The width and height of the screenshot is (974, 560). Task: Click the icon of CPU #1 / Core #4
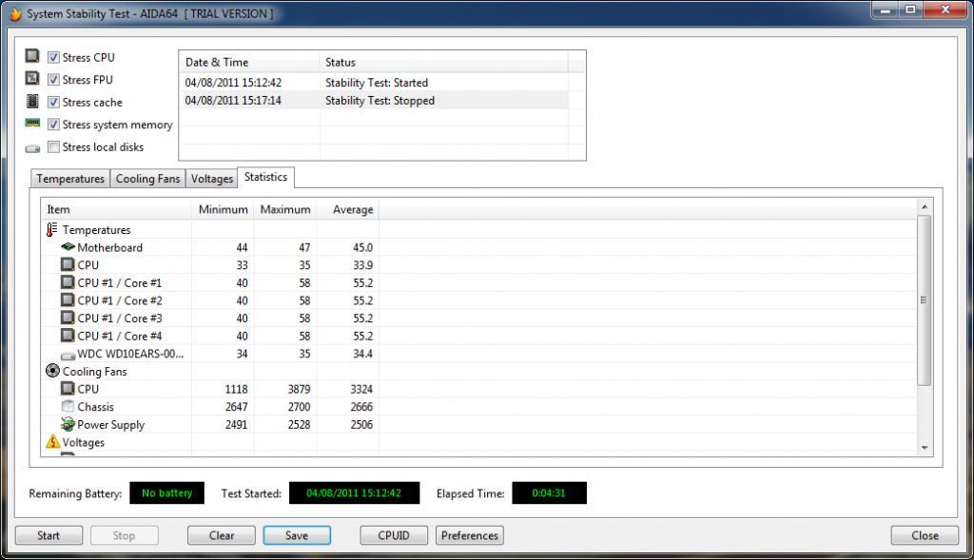click(x=68, y=336)
